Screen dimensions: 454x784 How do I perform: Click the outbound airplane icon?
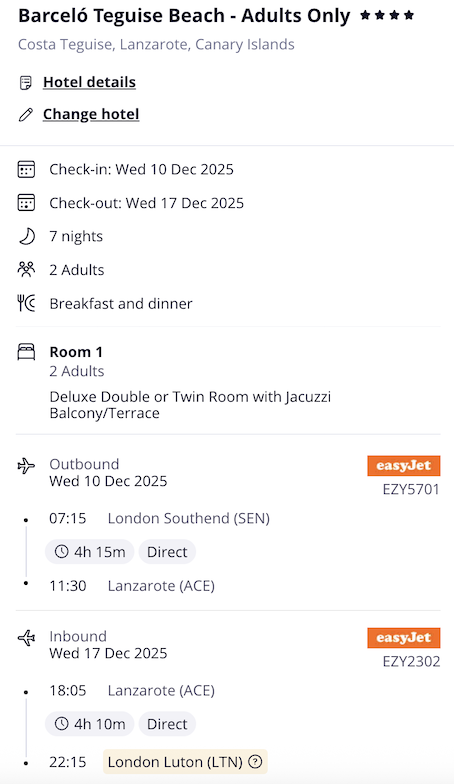coord(26,466)
